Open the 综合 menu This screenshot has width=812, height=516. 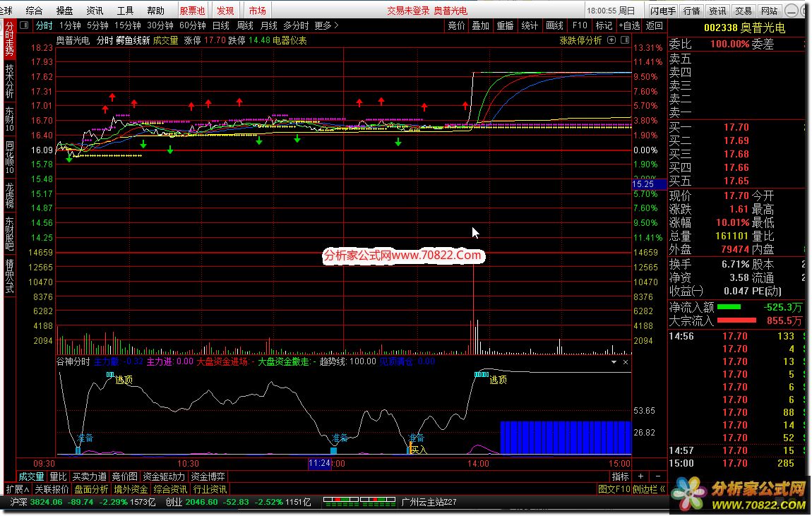(34, 11)
